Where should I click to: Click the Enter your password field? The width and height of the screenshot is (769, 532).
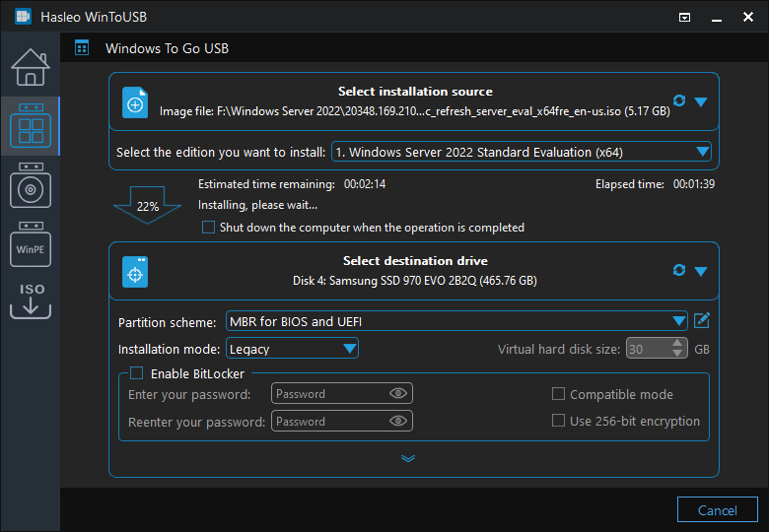[x=342, y=393]
